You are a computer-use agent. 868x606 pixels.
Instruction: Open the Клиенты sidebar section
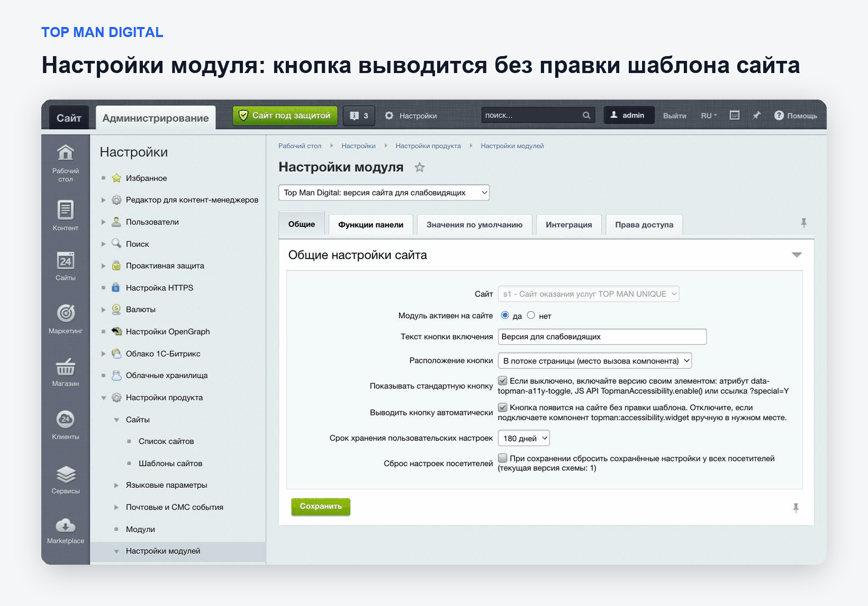(66, 425)
